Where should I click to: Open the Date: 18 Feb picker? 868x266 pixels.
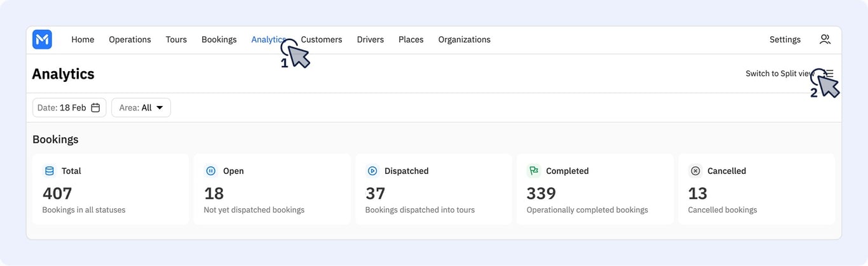tap(69, 108)
